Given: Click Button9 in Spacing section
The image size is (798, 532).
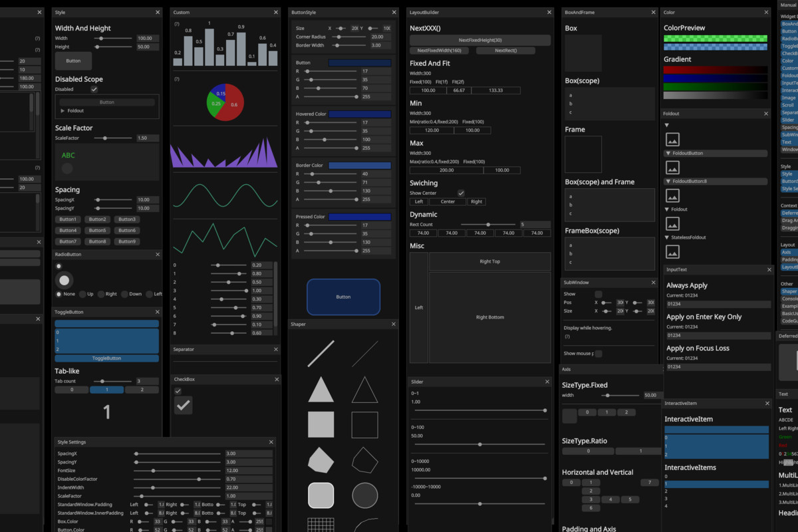Looking at the screenshot, I should (127, 241).
